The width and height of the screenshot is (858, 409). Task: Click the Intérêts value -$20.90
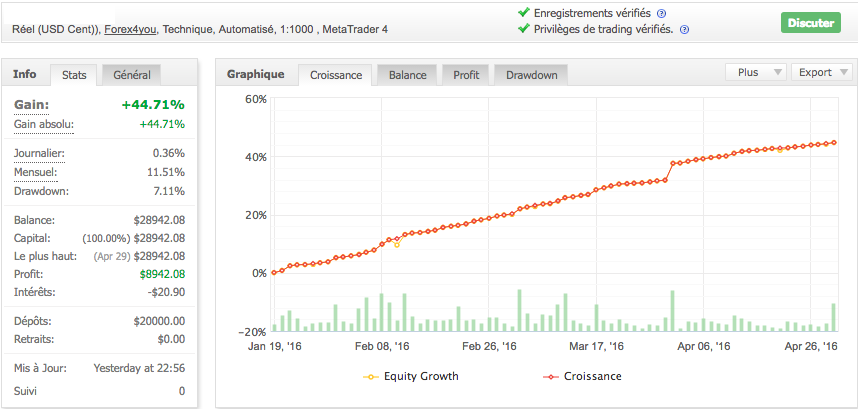click(167, 292)
